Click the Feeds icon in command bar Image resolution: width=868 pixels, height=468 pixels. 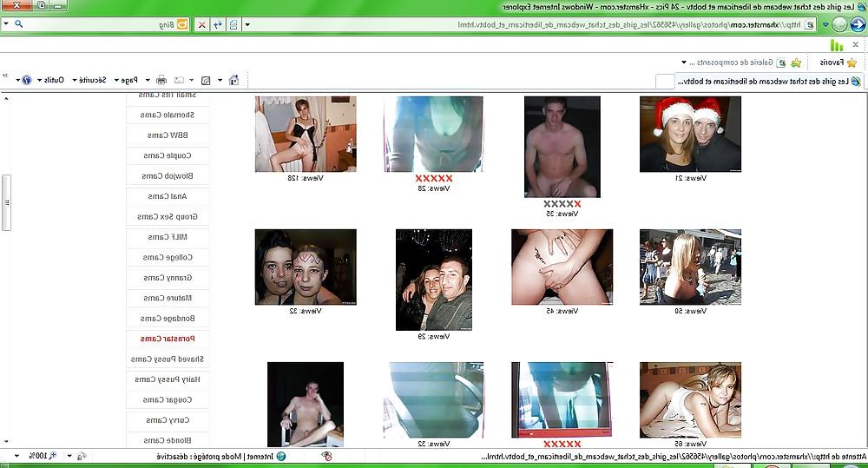pos(206,80)
